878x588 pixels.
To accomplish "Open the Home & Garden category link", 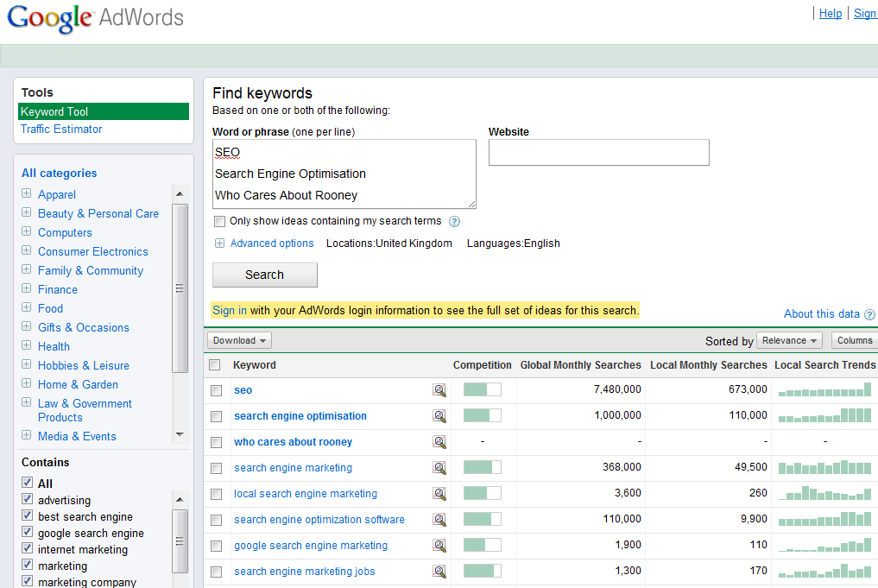I will pyautogui.click(x=78, y=385).
